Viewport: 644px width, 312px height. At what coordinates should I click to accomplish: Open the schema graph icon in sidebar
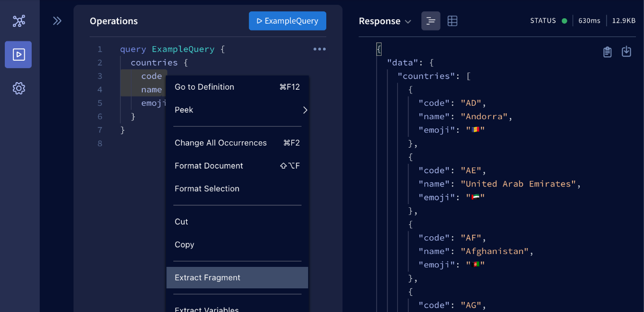[x=19, y=21]
